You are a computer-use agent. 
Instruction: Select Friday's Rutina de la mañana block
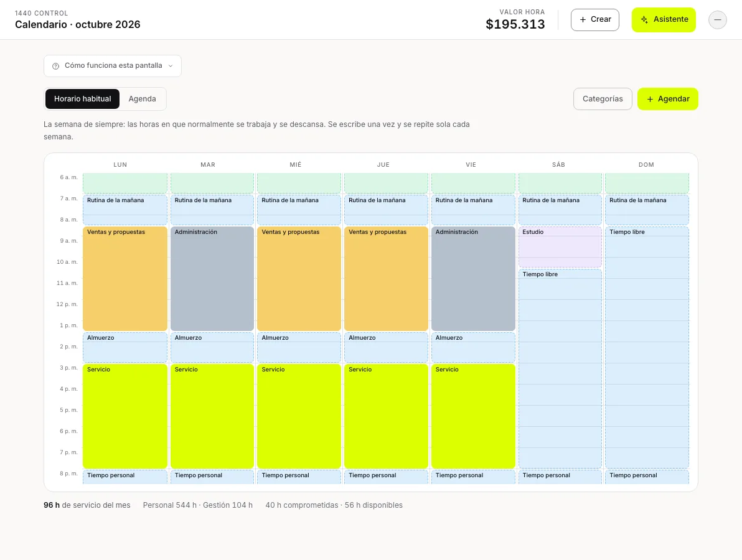[x=473, y=210]
